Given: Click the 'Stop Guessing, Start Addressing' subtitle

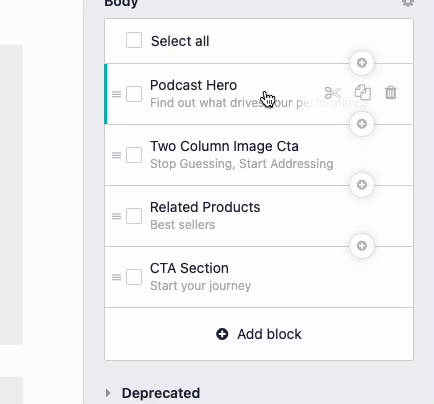Looking at the screenshot, I should pos(242,164).
